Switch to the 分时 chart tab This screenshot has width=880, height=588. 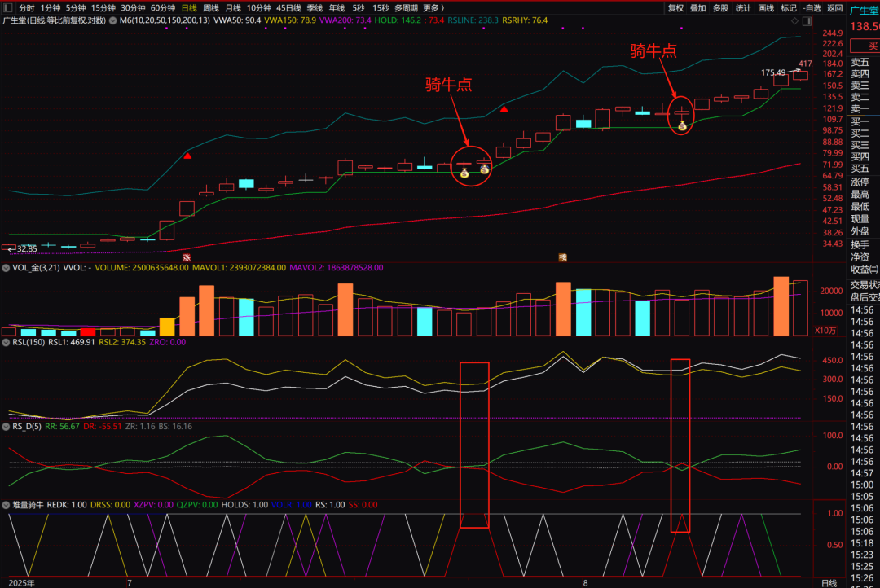pos(26,8)
